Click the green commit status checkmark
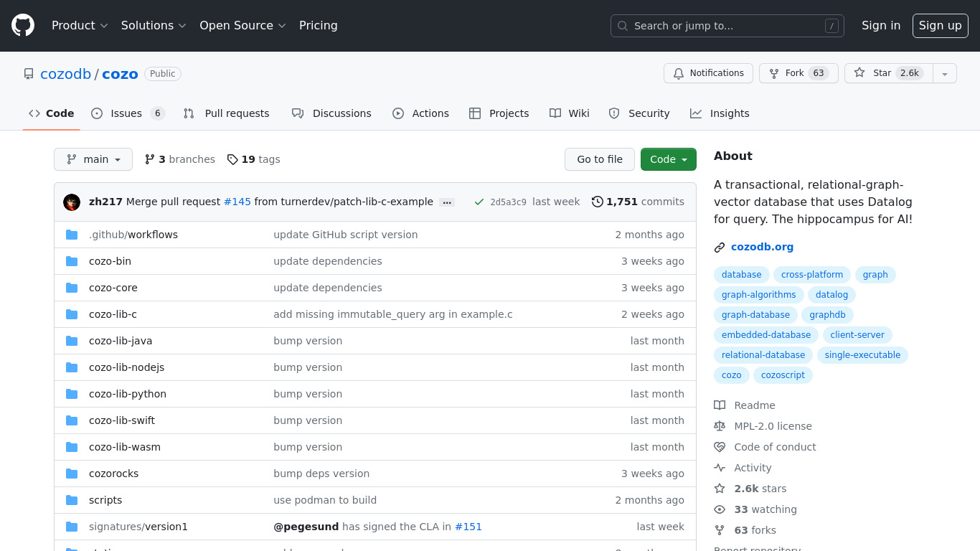The width and height of the screenshot is (980, 551). coord(479,202)
